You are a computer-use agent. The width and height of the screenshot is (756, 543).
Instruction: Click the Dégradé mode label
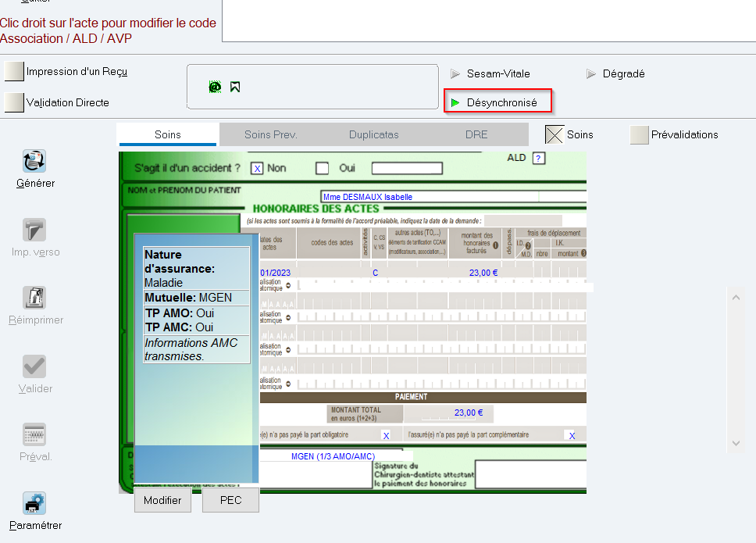[x=623, y=73]
